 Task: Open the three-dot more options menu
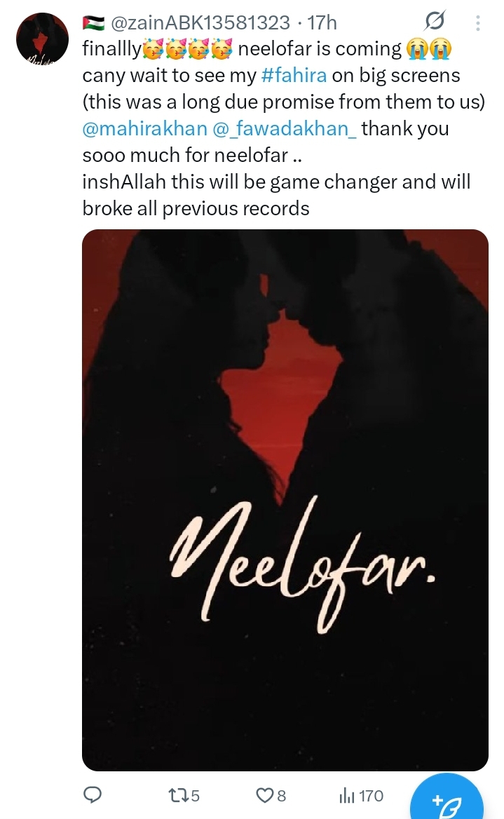(x=477, y=22)
